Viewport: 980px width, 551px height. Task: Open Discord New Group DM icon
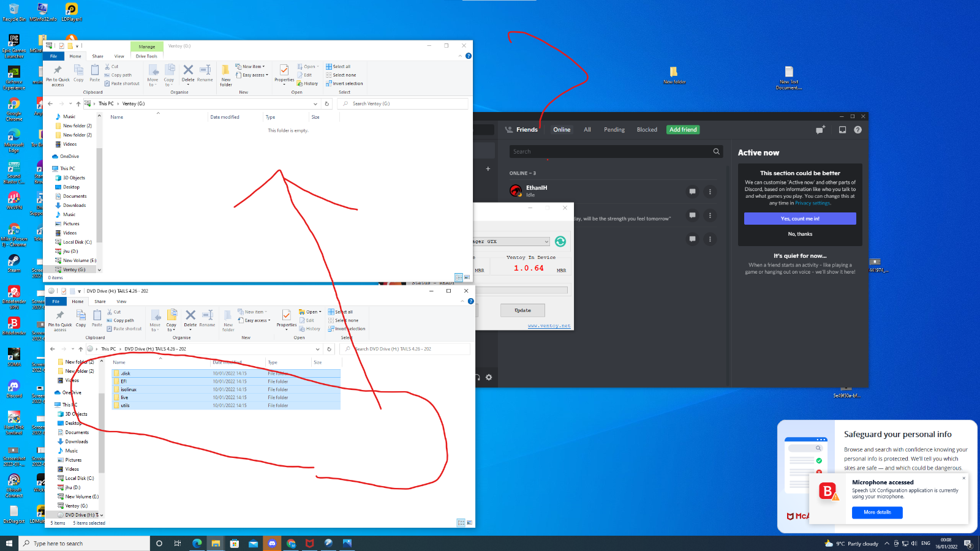coord(820,130)
